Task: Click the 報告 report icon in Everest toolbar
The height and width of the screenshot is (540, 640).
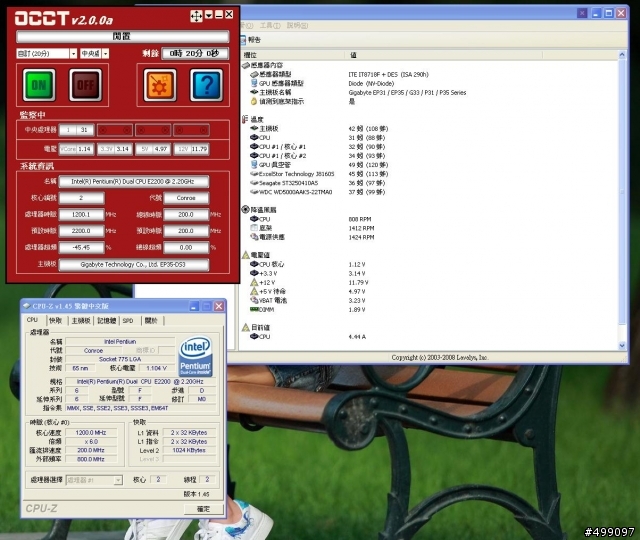Action: (x=243, y=40)
